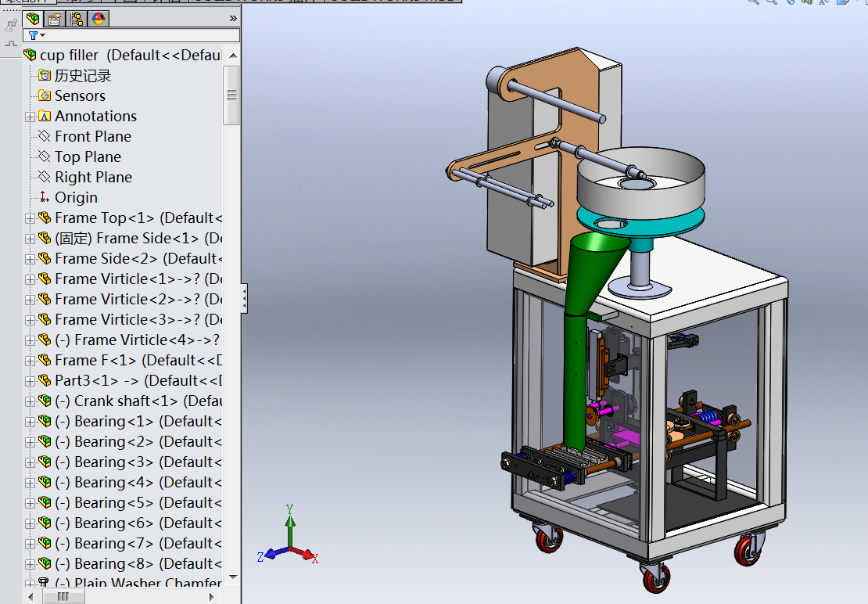The width and height of the screenshot is (868, 604).
Task: Expand the Bearing<5> component
Action: tap(30, 503)
